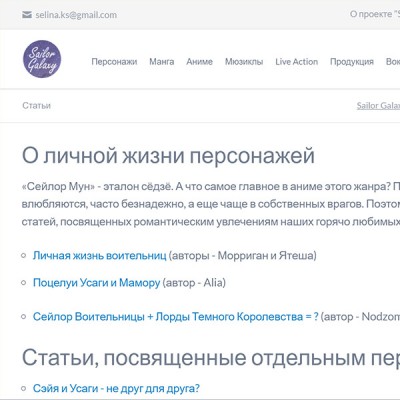The height and width of the screenshot is (400, 400).
Task: Open Сейлор Воительницы + Лорды Темного Королевства link
Action: 175,316
